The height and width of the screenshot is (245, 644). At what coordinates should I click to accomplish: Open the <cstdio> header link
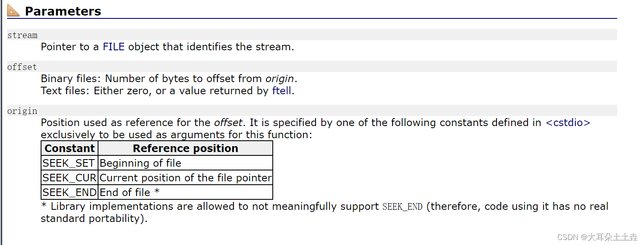(568, 123)
